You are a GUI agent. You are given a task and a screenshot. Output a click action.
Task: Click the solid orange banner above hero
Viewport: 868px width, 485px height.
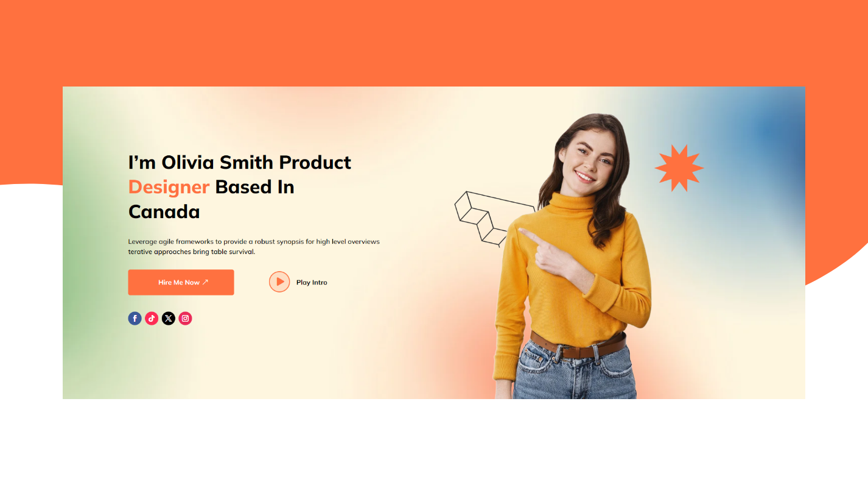(x=434, y=43)
